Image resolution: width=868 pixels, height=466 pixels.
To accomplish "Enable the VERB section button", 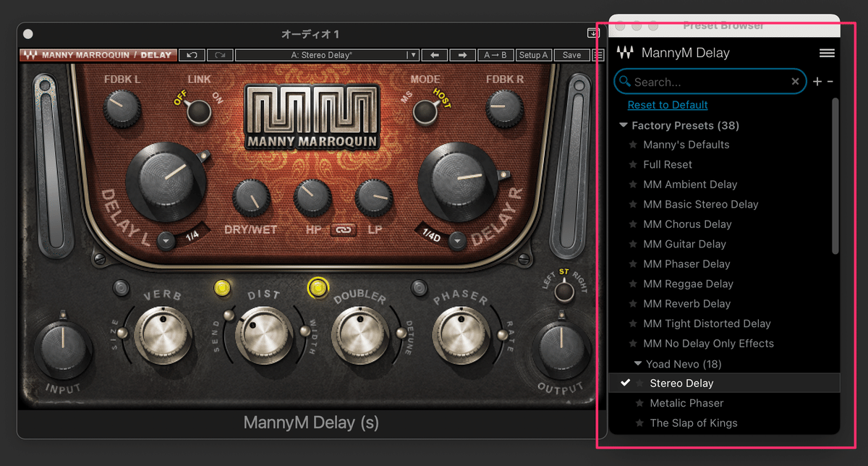I will point(122,289).
